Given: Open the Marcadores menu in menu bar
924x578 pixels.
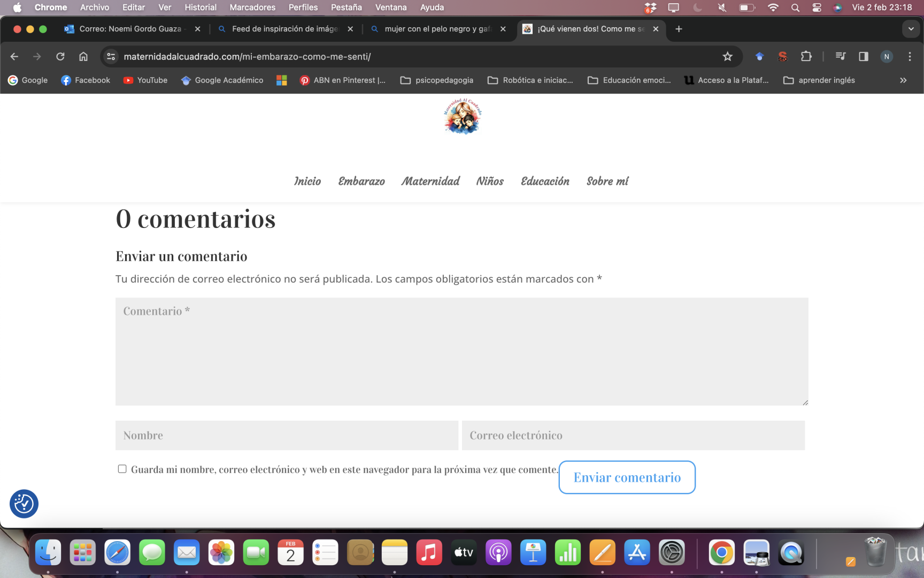Looking at the screenshot, I should 252,7.
